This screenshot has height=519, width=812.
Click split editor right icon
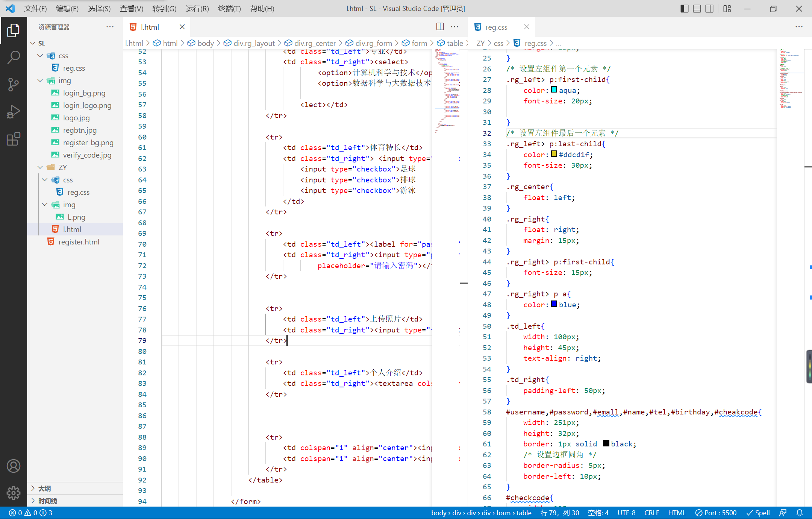(440, 27)
